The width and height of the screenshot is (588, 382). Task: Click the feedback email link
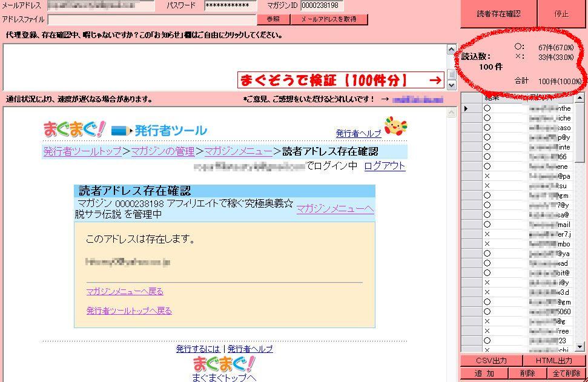click(x=417, y=99)
